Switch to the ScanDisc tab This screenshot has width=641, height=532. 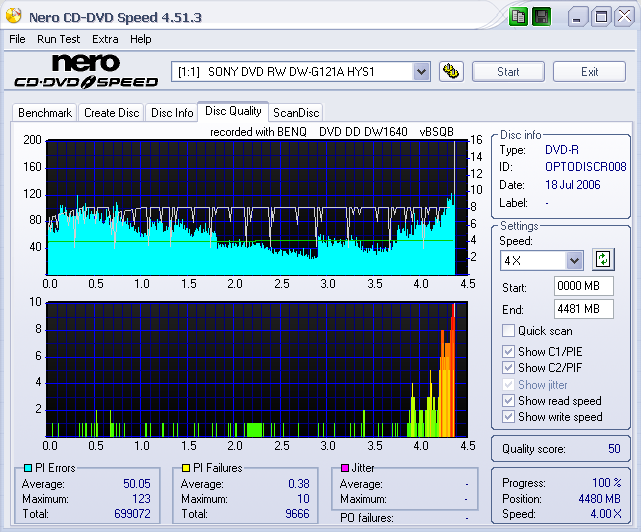(296, 113)
